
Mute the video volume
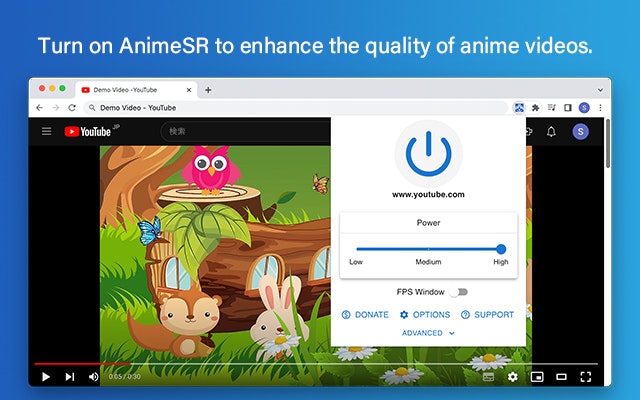(93, 376)
